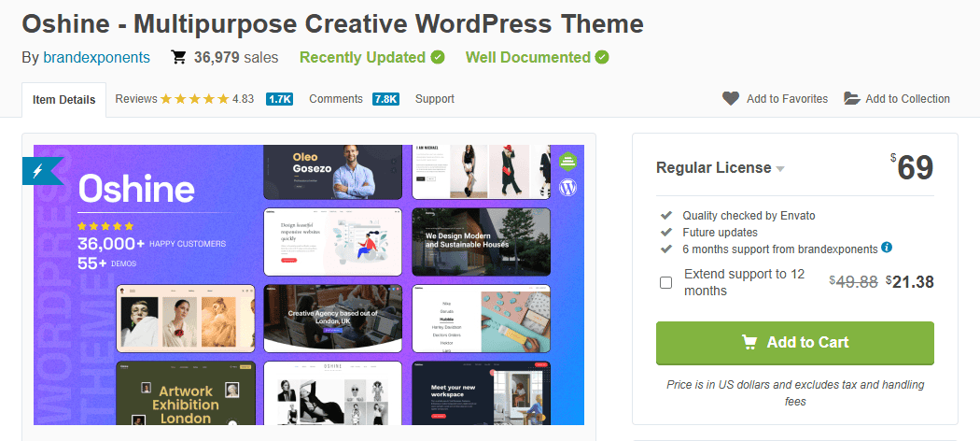Open the Support tab
The image size is (980, 441).
[x=434, y=99]
